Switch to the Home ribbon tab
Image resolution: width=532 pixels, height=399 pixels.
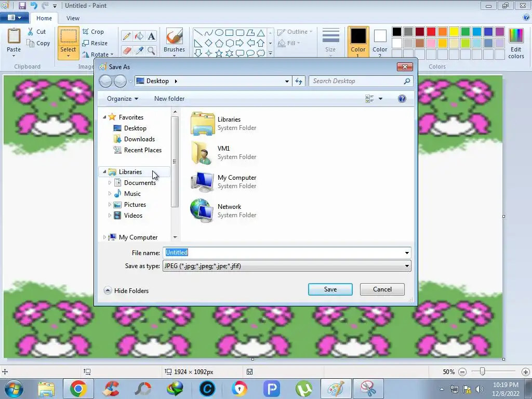[x=44, y=18]
